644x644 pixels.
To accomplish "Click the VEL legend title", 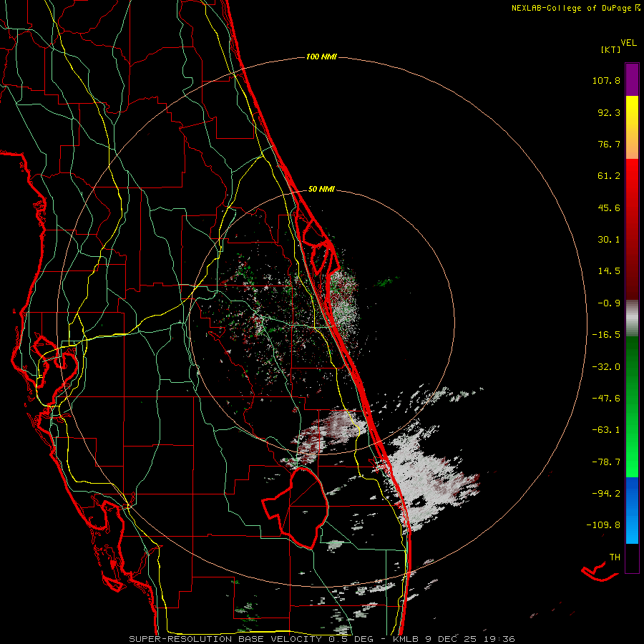I will click(x=628, y=43).
